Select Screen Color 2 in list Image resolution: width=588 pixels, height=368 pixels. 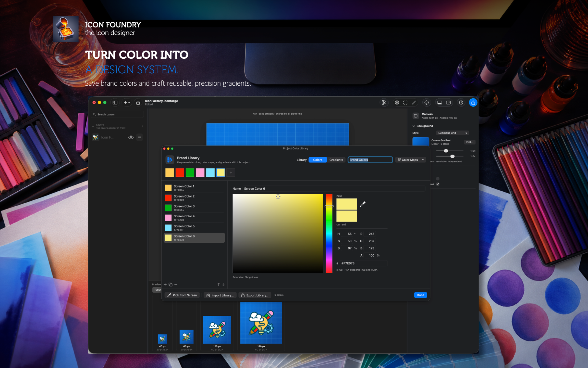coord(194,198)
